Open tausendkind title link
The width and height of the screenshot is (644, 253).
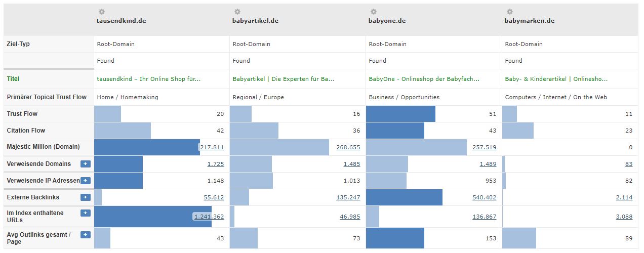(149, 79)
